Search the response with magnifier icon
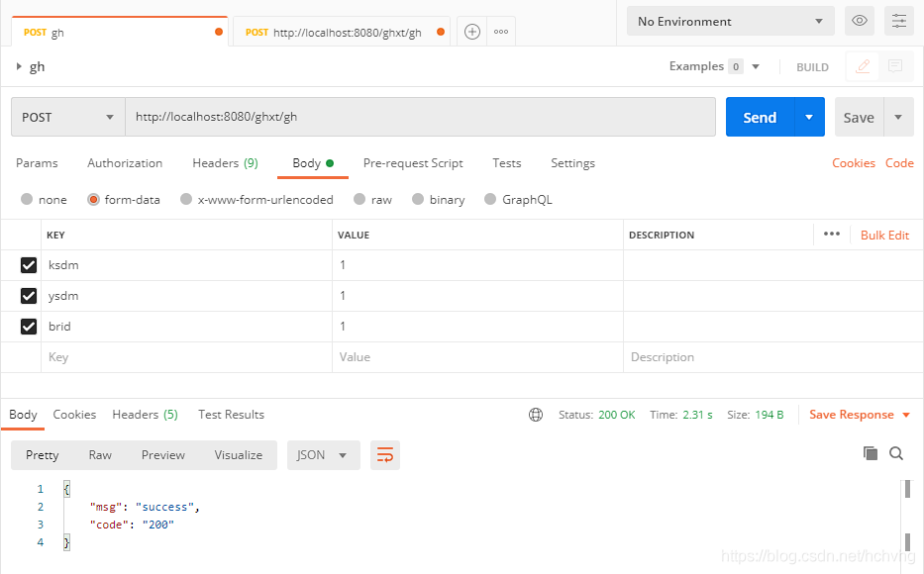Image resolution: width=924 pixels, height=574 pixels. coord(896,452)
